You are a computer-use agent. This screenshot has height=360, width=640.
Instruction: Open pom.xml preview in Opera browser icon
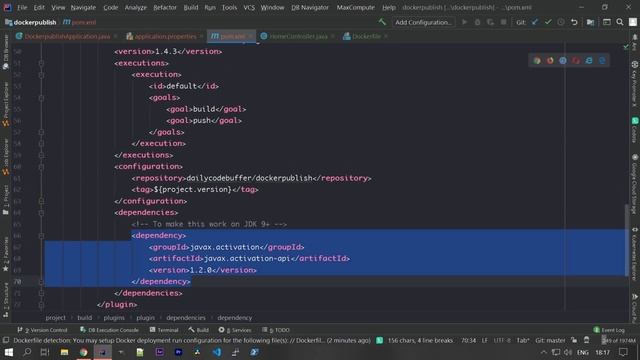(x=576, y=60)
